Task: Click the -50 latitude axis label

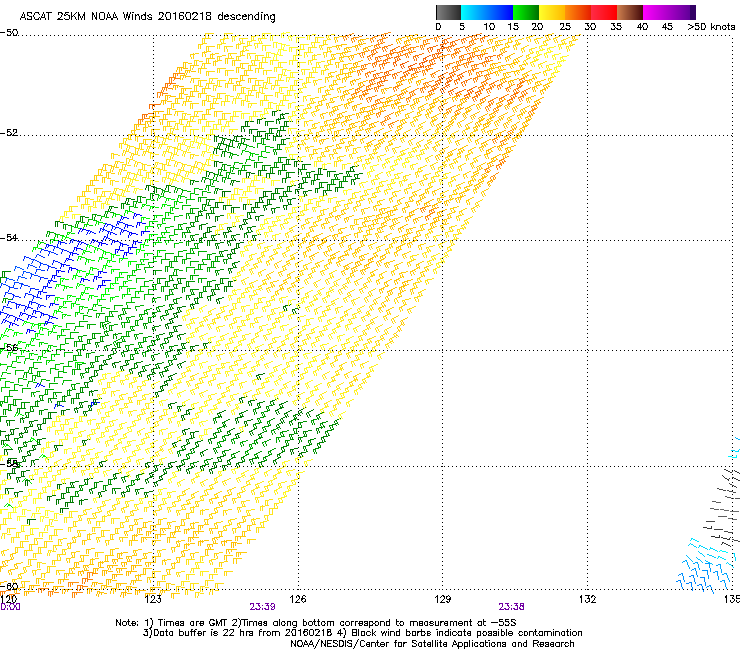Action: coord(9,33)
